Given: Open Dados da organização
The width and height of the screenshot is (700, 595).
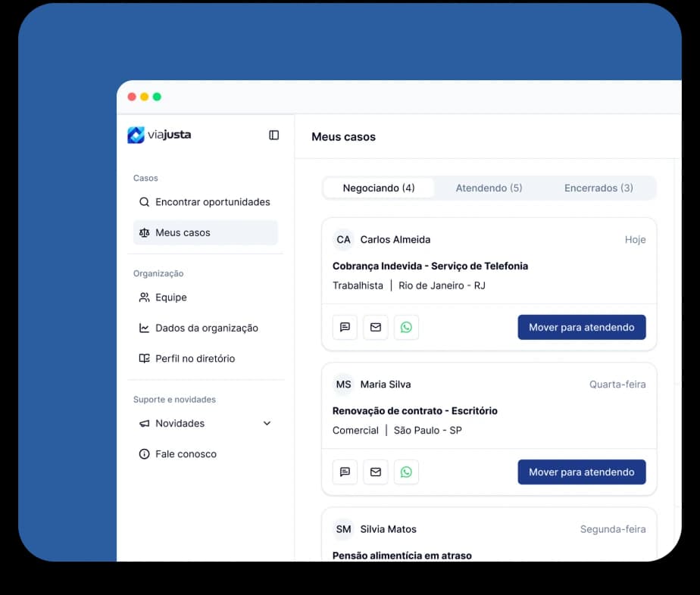Looking at the screenshot, I should point(205,329).
